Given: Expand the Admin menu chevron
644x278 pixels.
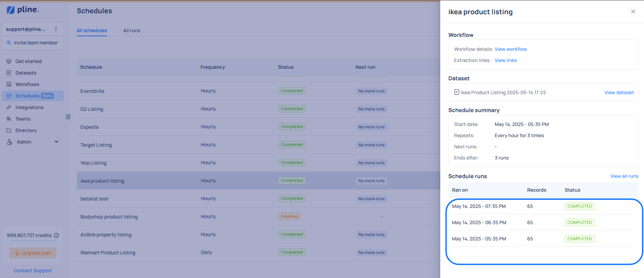Looking at the screenshot, I should tap(57, 142).
